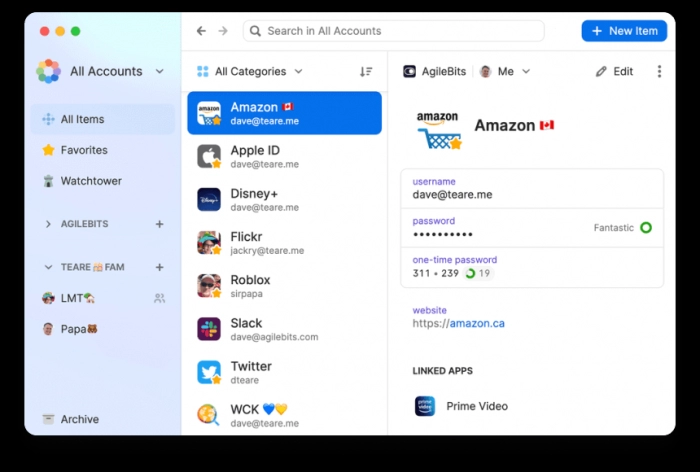This screenshot has width=700, height=472.
Task: Add a vault with AGILEBITS plus icon
Action: (x=159, y=224)
